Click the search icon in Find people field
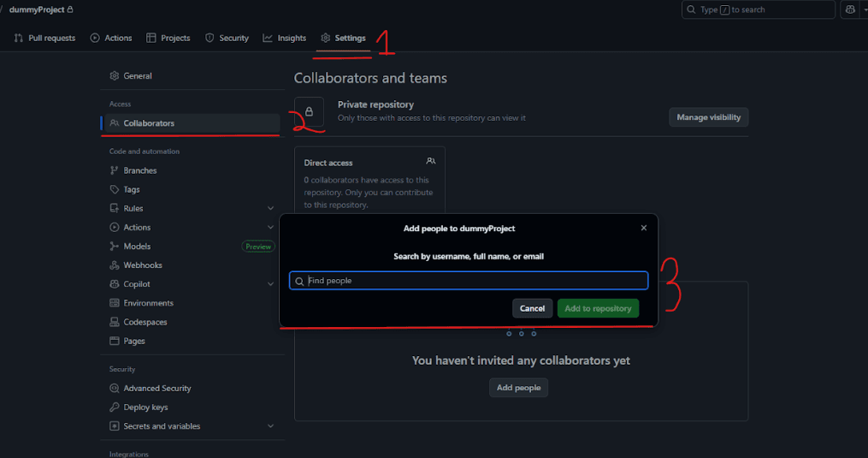 pos(299,281)
